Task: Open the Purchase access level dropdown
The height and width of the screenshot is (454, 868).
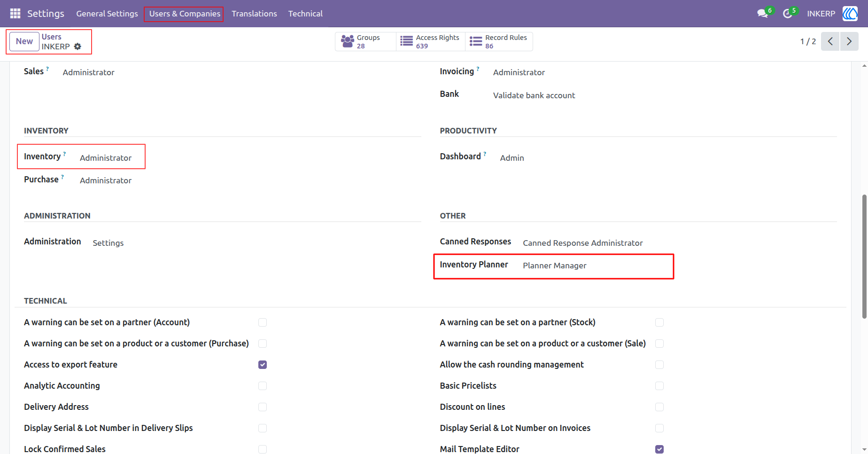Action: (x=106, y=180)
